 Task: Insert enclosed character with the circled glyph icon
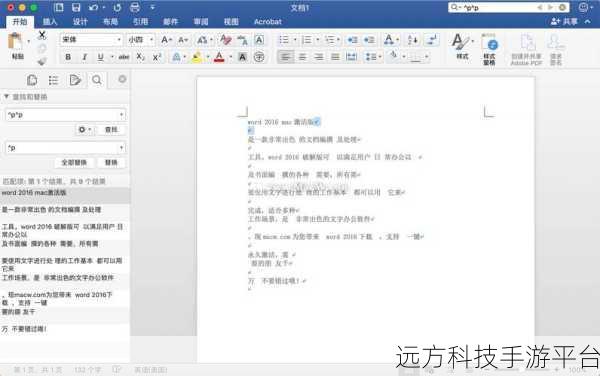(259, 57)
